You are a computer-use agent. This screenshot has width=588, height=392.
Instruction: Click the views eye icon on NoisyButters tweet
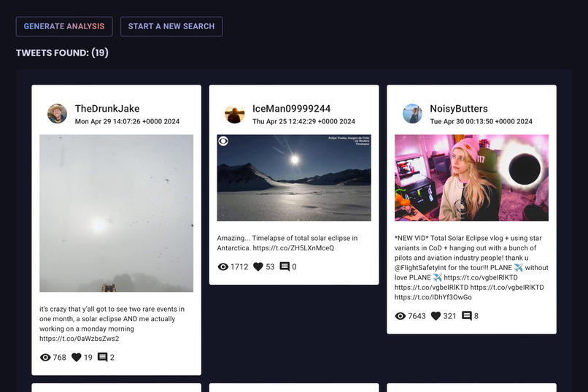coord(400,316)
